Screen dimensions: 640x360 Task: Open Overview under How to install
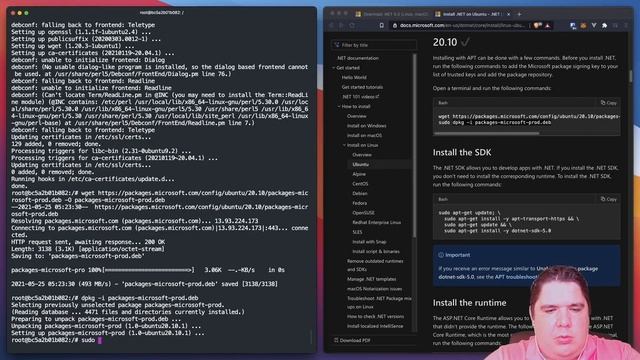pyautogui.click(x=356, y=116)
